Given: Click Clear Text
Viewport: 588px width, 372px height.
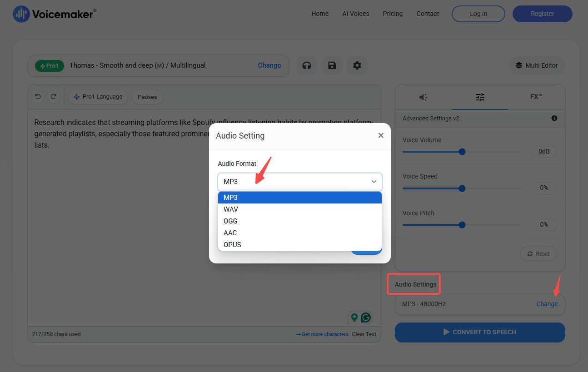Looking at the screenshot, I should pyautogui.click(x=364, y=334).
